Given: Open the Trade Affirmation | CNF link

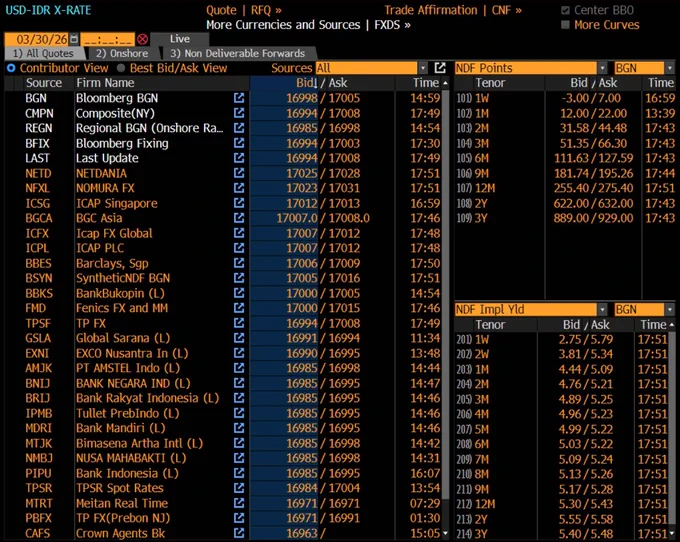Looking at the screenshot, I should tap(453, 10).
